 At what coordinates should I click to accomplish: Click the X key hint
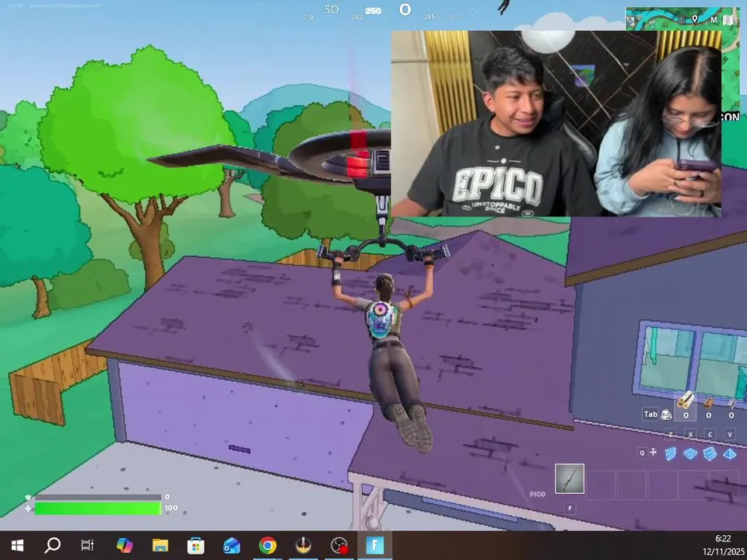pyautogui.click(x=690, y=434)
